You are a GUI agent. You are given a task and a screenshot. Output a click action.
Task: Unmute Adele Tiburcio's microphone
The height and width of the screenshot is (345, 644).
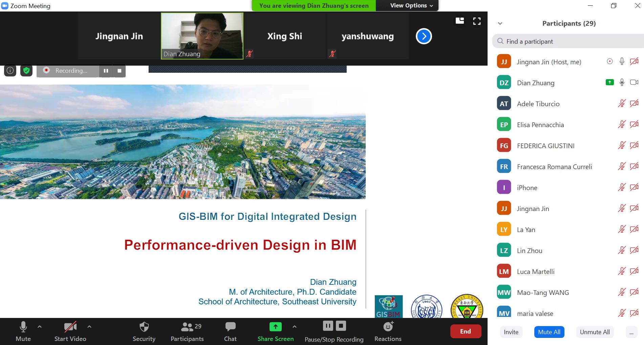pos(622,103)
